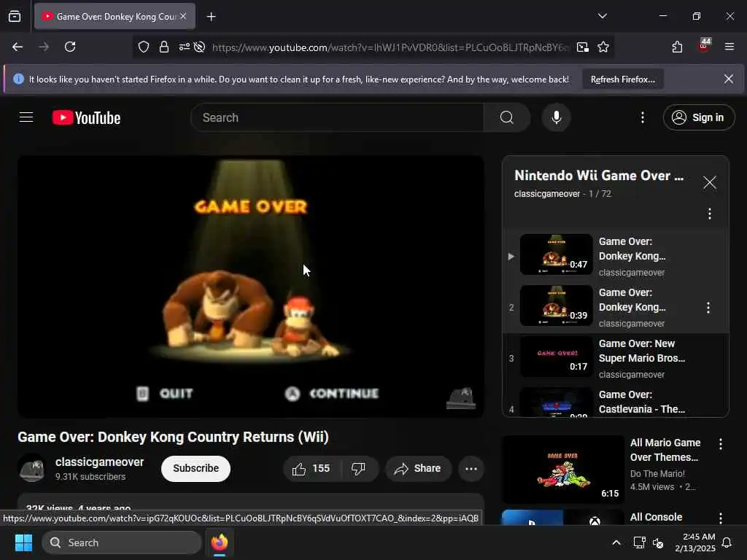Open the playlist owner classicgameover link
Screen dimensions: 747x560
(x=547, y=194)
